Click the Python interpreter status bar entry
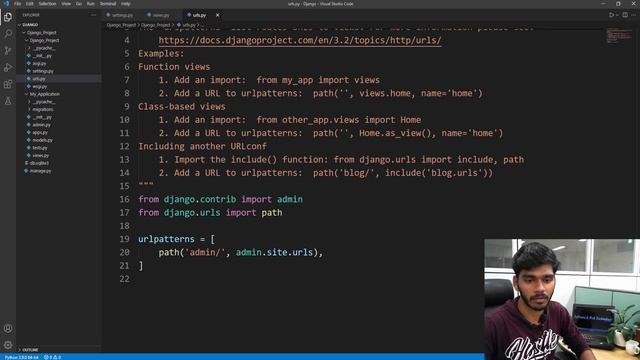Image resolution: width=640 pixels, height=360 pixels. [x=22, y=357]
